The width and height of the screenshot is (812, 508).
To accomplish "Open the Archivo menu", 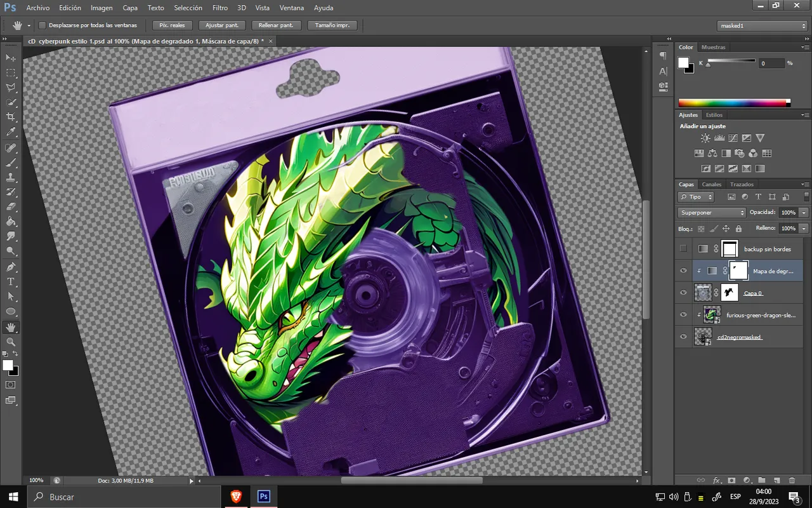I will tap(37, 8).
